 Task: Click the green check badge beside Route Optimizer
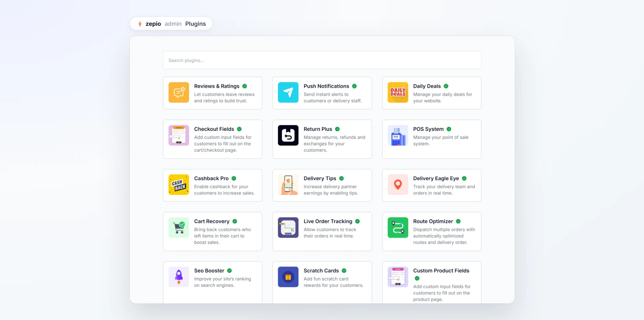[x=458, y=221]
